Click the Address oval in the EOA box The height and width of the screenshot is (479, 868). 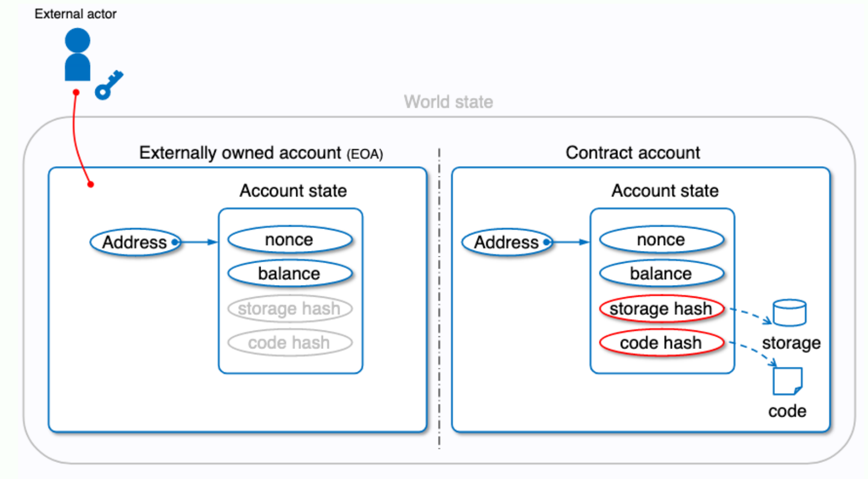(x=135, y=242)
